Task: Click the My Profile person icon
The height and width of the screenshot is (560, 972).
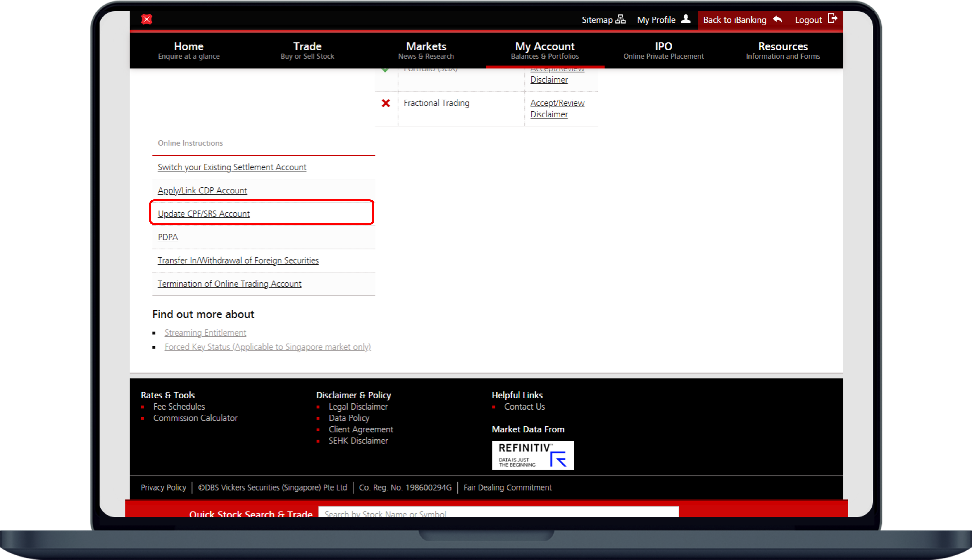Action: pos(686,19)
